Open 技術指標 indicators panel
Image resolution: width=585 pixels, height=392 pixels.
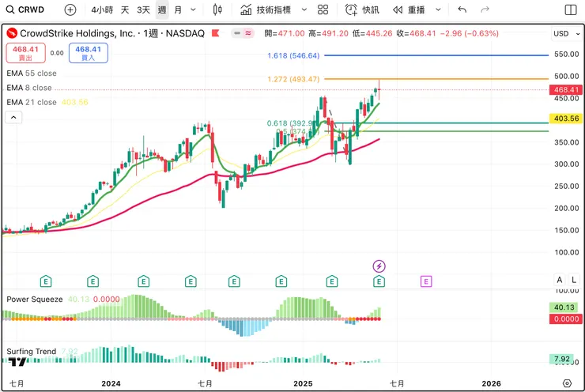tap(266, 9)
